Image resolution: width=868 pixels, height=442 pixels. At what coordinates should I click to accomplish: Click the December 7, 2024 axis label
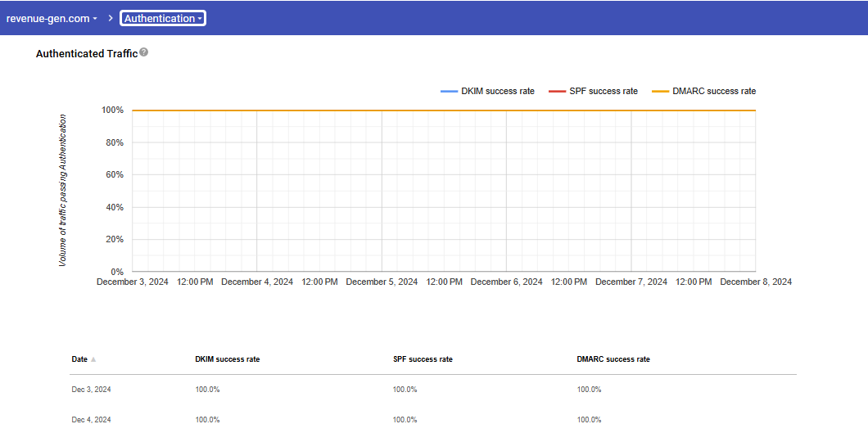[631, 282]
